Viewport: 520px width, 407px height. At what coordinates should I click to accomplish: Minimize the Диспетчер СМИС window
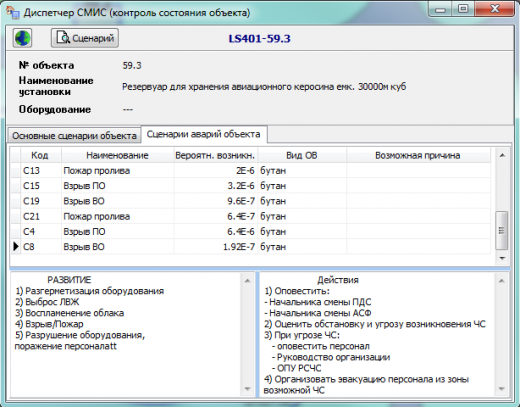440,9
